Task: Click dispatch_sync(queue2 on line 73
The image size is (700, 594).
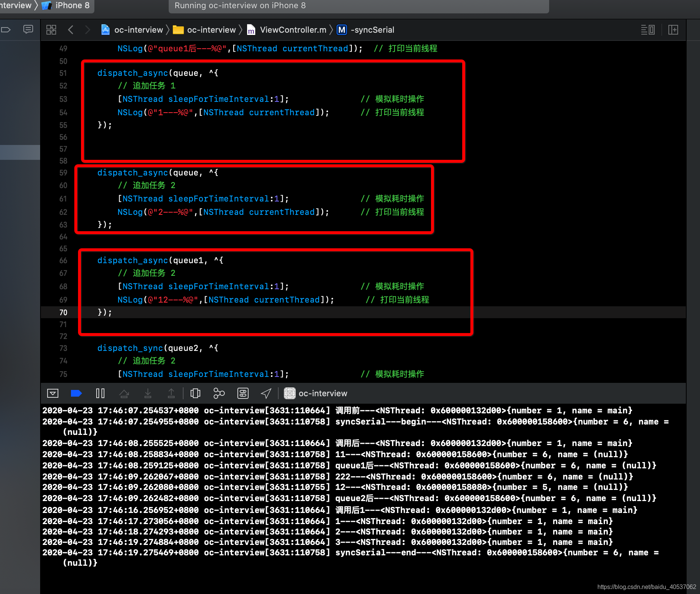Action: tap(148, 348)
